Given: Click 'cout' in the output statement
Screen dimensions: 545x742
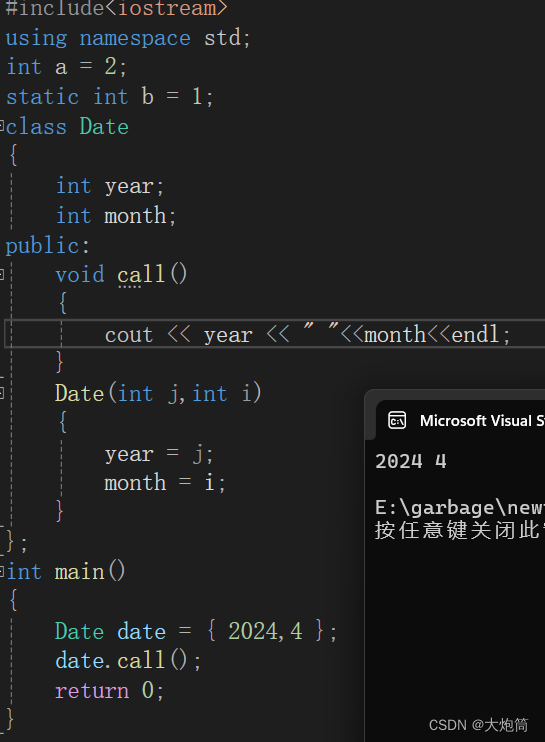Looking at the screenshot, I should (129, 335).
